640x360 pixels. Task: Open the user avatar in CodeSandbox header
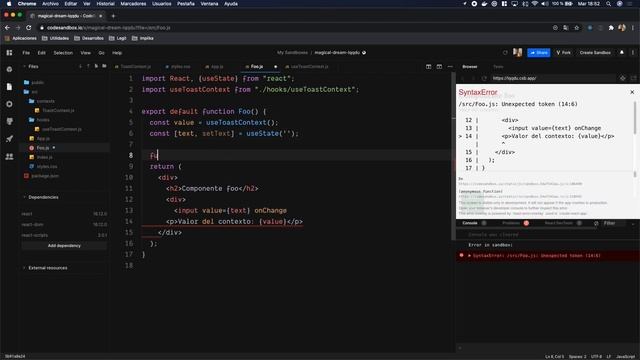coord(518,53)
